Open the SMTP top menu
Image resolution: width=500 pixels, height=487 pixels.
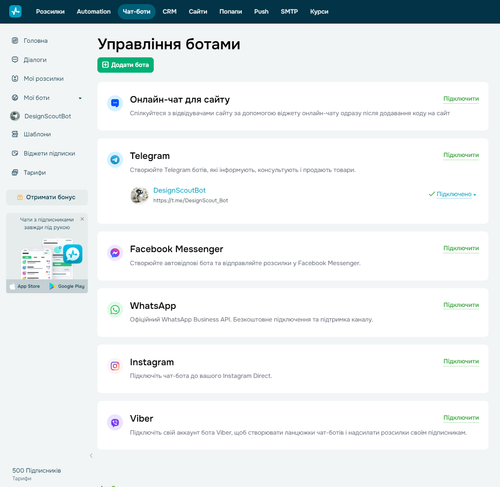point(289,12)
